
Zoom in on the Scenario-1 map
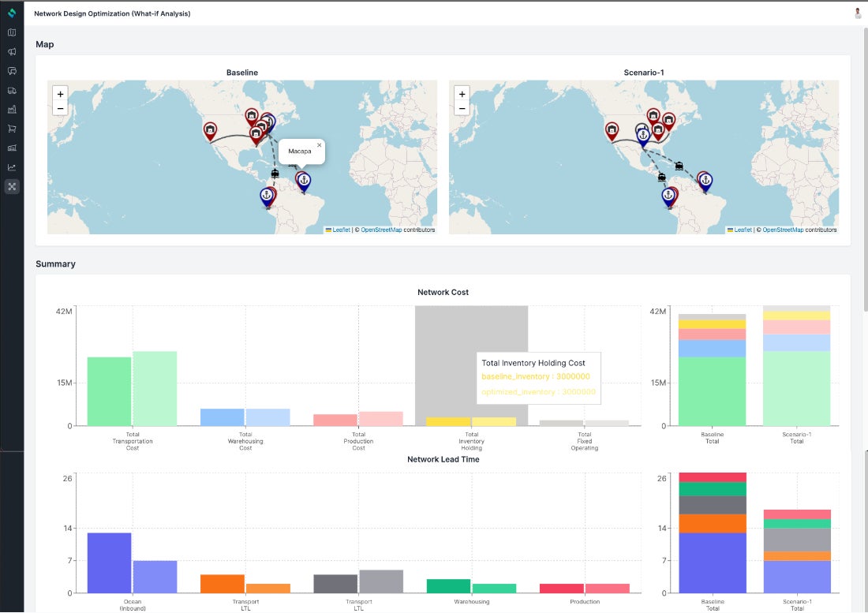coord(462,94)
